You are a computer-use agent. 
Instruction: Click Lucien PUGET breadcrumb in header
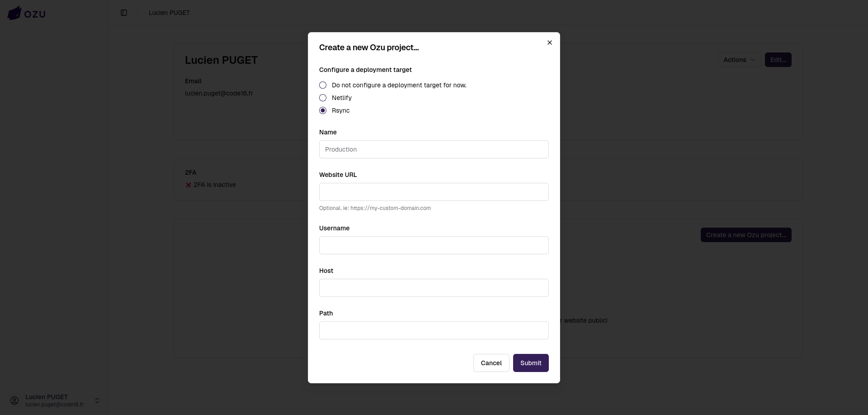[x=169, y=13]
